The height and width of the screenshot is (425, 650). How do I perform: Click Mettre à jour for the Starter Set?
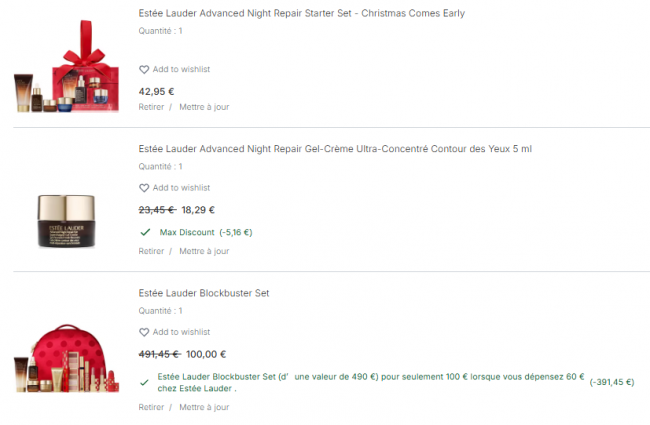click(x=204, y=106)
